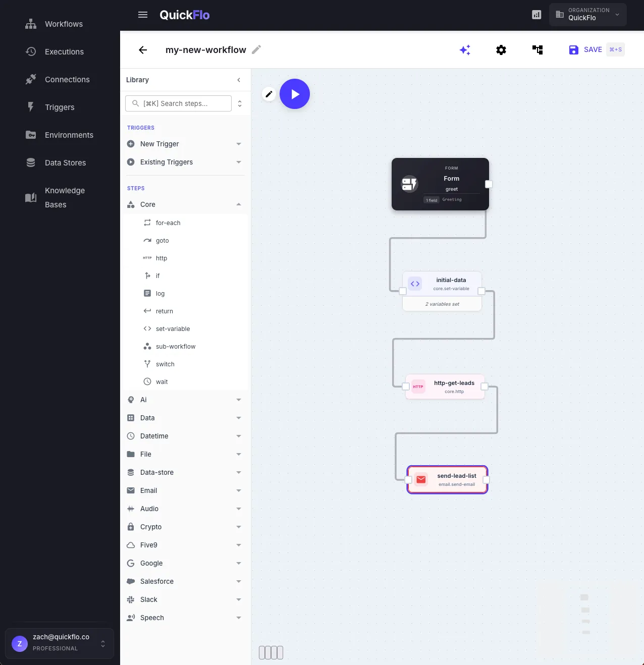Expand the Slack integration category
The height and width of the screenshot is (665, 644).
tap(149, 599)
